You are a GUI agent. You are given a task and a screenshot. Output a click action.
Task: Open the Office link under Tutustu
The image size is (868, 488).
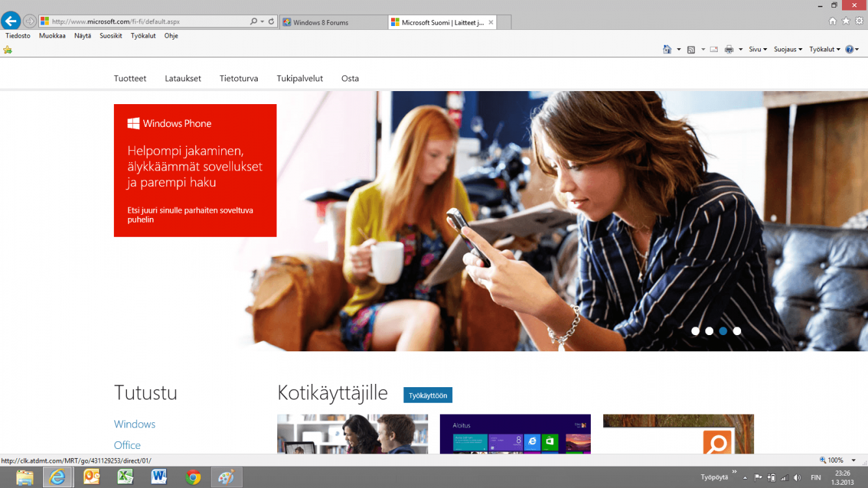pyautogui.click(x=128, y=446)
